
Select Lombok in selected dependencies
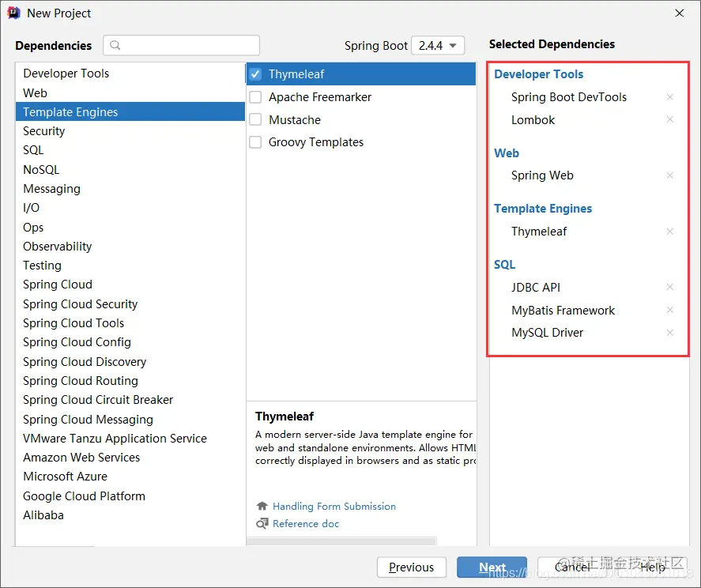(533, 120)
